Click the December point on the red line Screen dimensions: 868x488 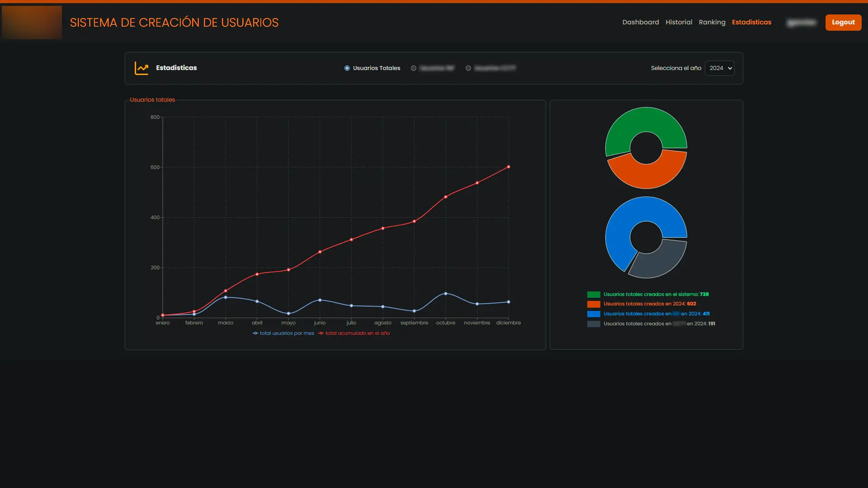509,167
